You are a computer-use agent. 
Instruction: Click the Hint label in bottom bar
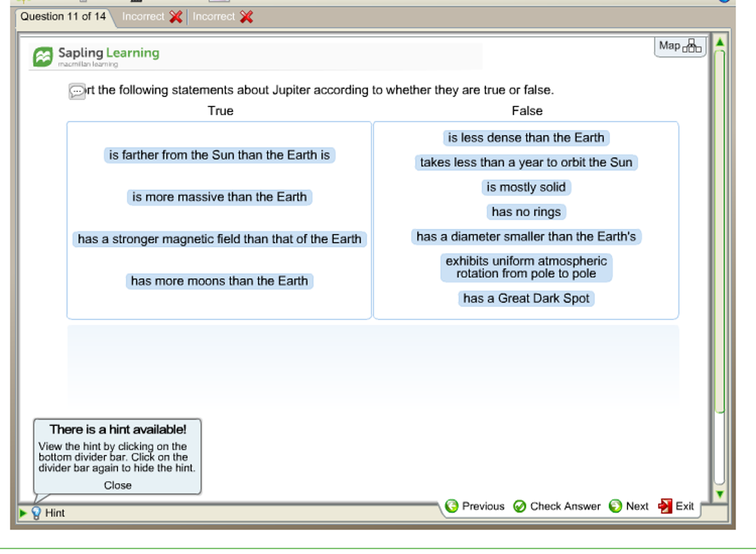click(x=55, y=513)
